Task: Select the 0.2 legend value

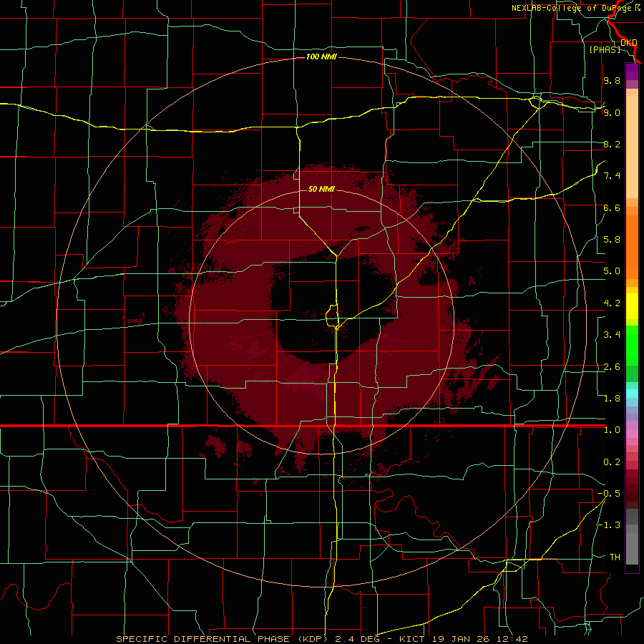Action: coord(612,462)
